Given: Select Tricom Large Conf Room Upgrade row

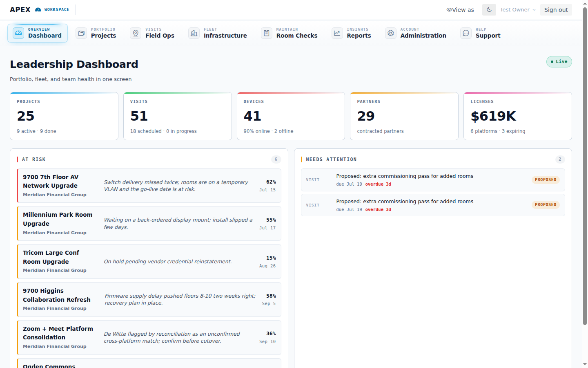Looking at the screenshot, I should (x=149, y=262).
